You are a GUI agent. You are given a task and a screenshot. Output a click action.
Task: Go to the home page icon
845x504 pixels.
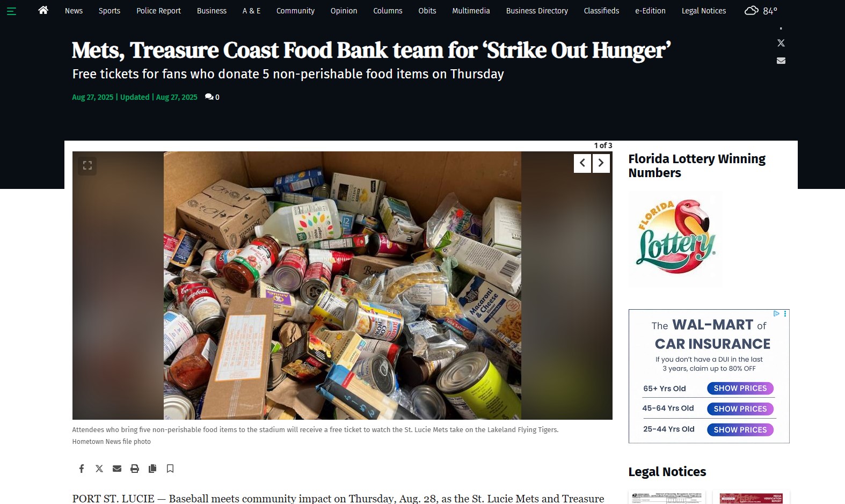tap(43, 10)
